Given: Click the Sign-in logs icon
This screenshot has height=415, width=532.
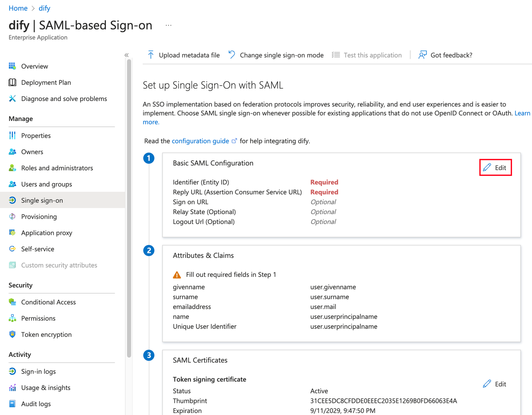Looking at the screenshot, I should (x=12, y=372).
